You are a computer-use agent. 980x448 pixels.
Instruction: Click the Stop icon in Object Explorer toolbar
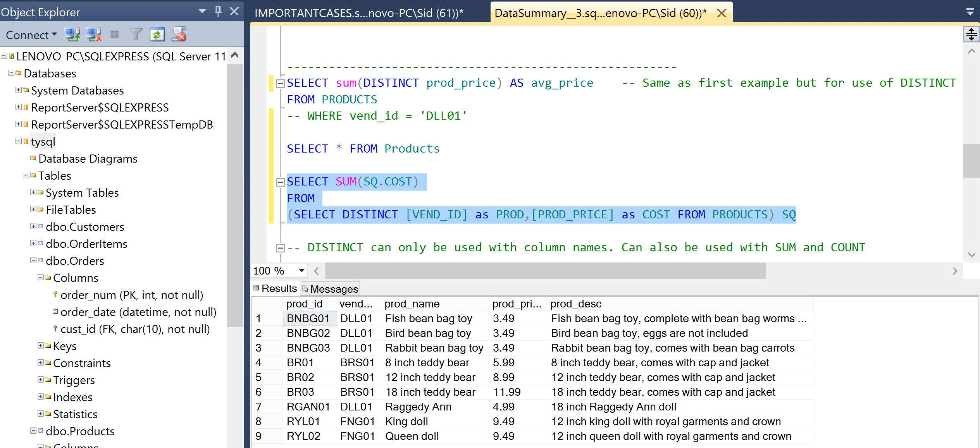click(x=115, y=34)
